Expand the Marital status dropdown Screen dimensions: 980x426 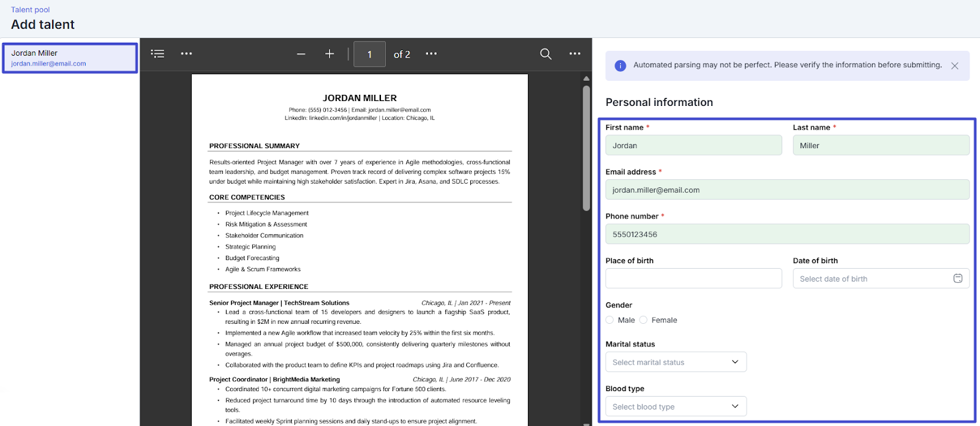(676, 362)
